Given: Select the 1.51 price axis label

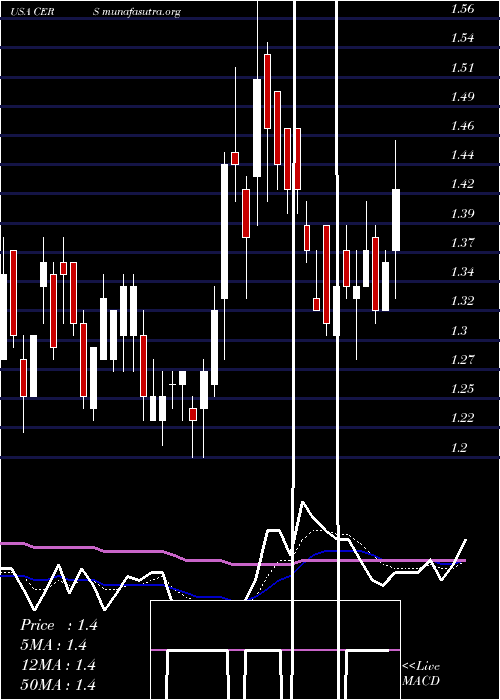Looking at the screenshot, I should pyautogui.click(x=462, y=67).
